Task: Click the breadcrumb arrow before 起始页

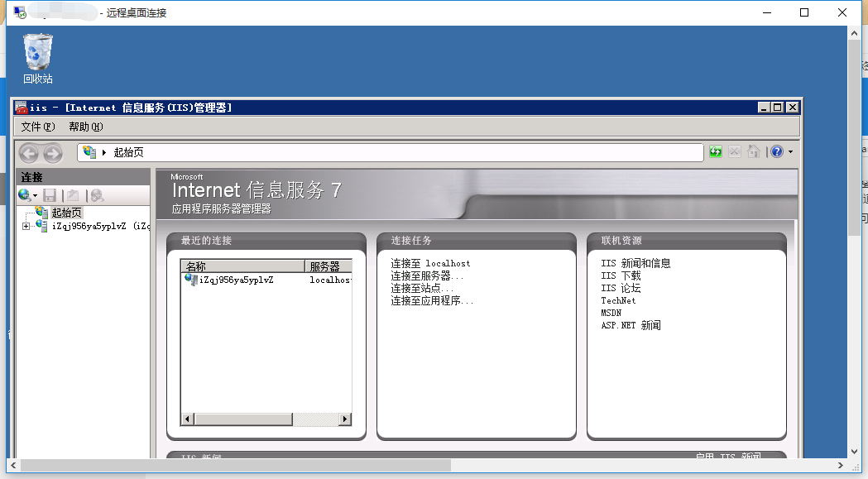Action: [x=103, y=152]
